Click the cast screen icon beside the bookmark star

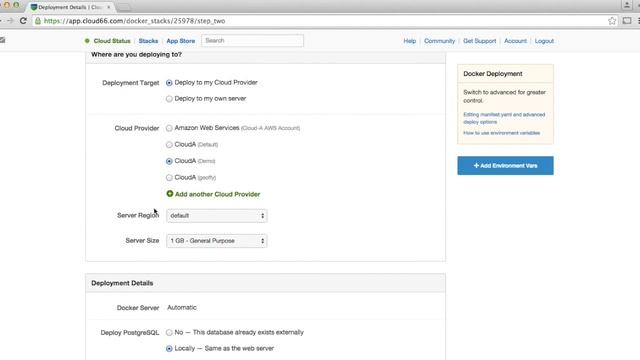click(627, 21)
